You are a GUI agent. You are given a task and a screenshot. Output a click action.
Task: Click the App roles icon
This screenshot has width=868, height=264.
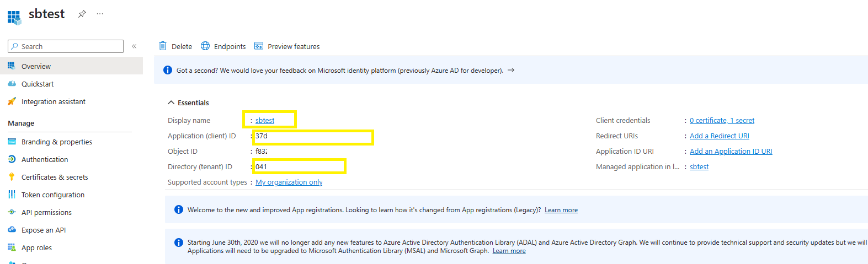click(x=12, y=247)
